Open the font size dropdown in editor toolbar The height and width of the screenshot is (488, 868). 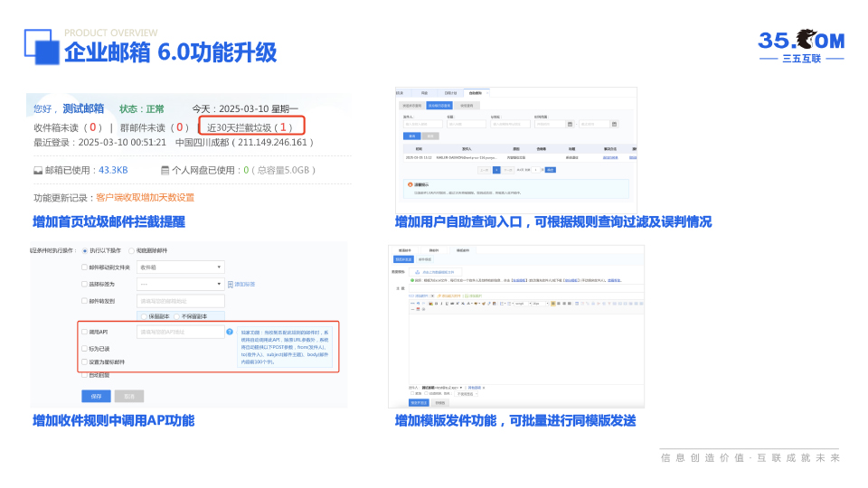(537, 304)
